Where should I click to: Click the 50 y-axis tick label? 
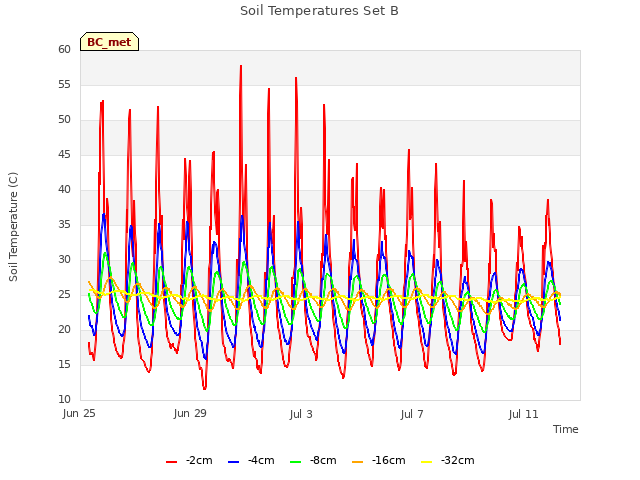[x=64, y=120]
